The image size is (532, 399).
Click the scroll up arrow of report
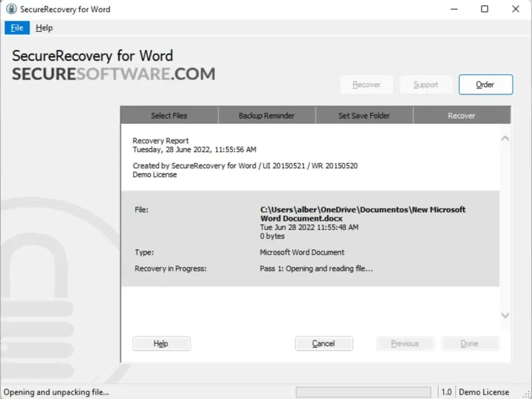(505, 138)
